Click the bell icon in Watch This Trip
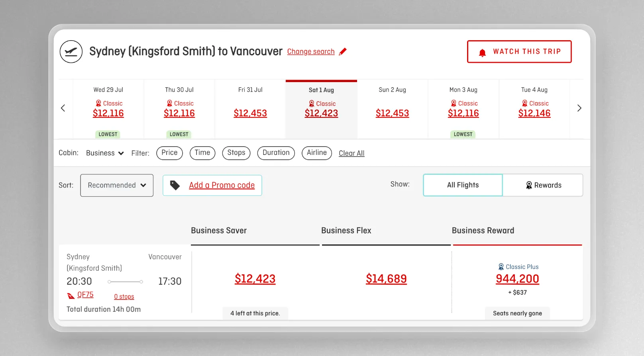 (482, 53)
